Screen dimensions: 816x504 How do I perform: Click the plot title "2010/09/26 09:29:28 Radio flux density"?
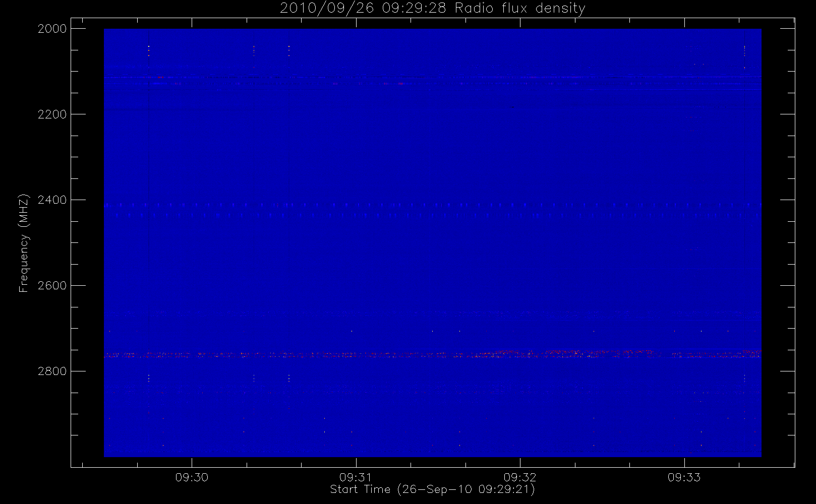(432, 8)
